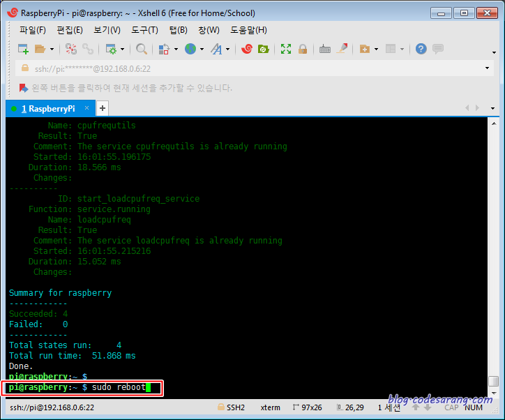505x420 pixels.
Task: Click the Find magnifier icon
Action: (142, 49)
